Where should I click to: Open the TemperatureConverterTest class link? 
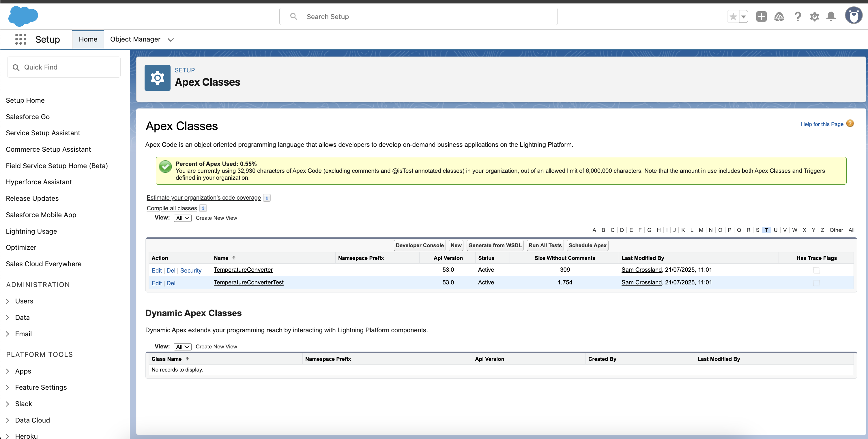click(249, 282)
